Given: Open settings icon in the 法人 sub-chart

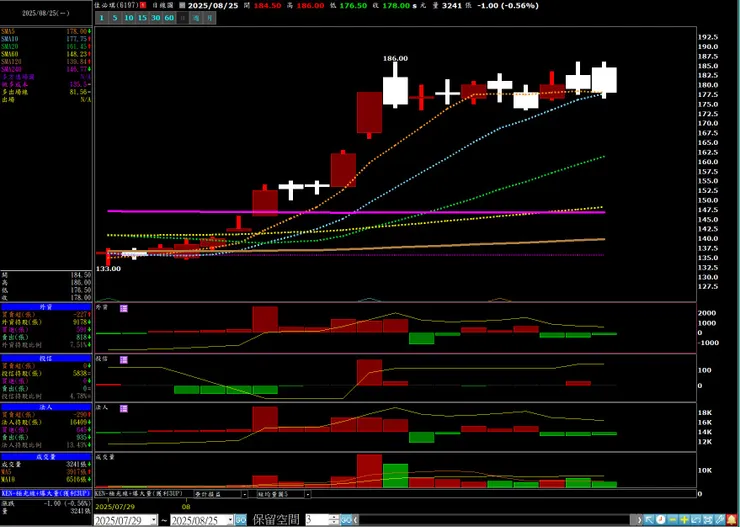Looking at the screenshot, I should 124,409.
